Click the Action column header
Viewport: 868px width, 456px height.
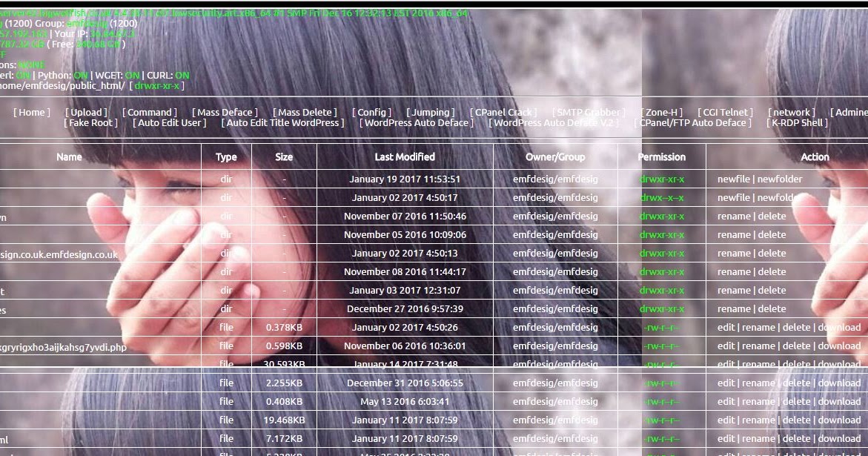click(x=815, y=157)
